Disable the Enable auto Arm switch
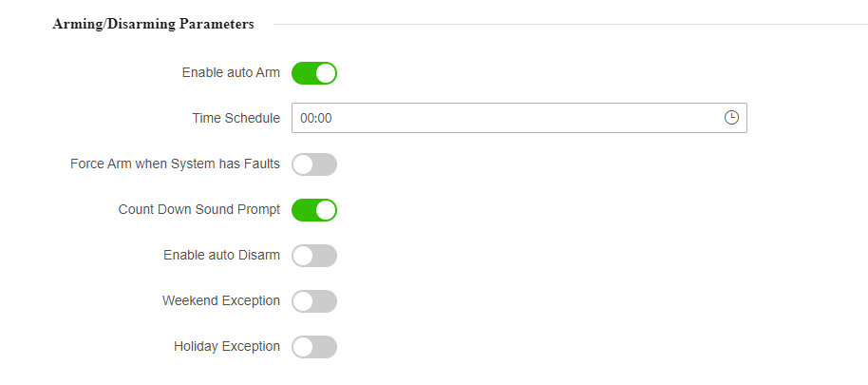Image resolution: width=868 pixels, height=385 pixels. coord(314,73)
